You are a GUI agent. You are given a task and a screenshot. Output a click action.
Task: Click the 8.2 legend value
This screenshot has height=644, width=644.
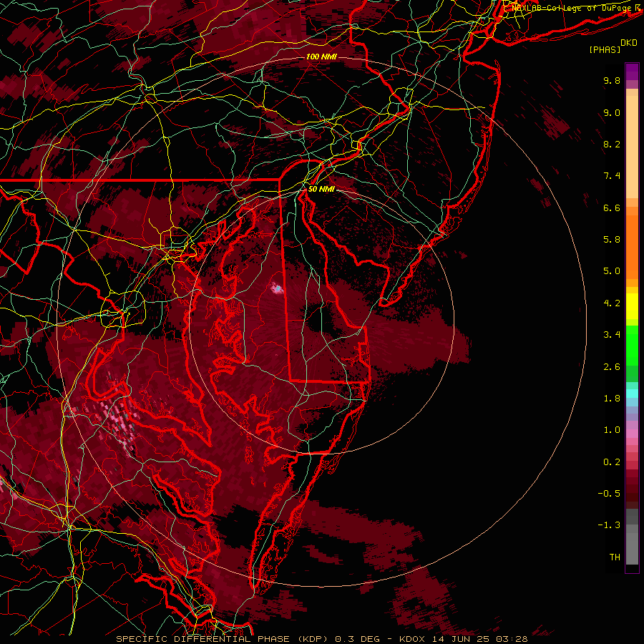(x=612, y=145)
